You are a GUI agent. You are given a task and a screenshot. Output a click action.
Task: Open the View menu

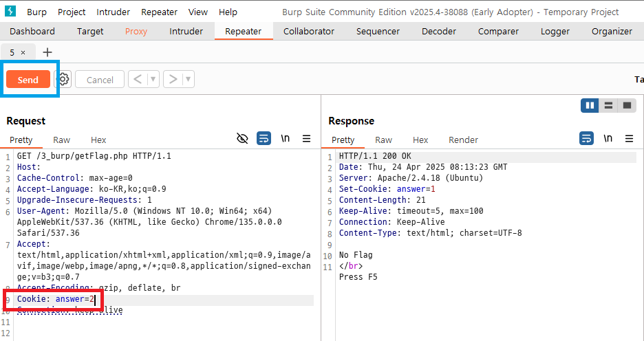click(198, 12)
